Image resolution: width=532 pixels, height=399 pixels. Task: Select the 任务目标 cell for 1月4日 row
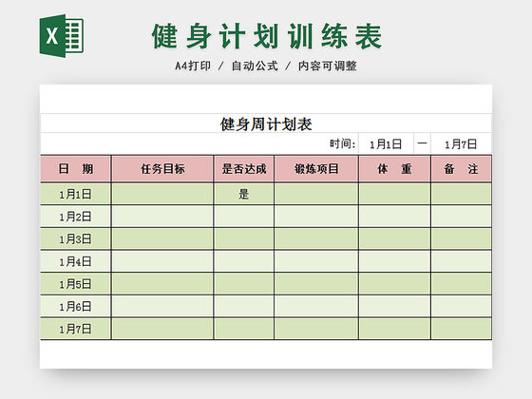[162, 261]
